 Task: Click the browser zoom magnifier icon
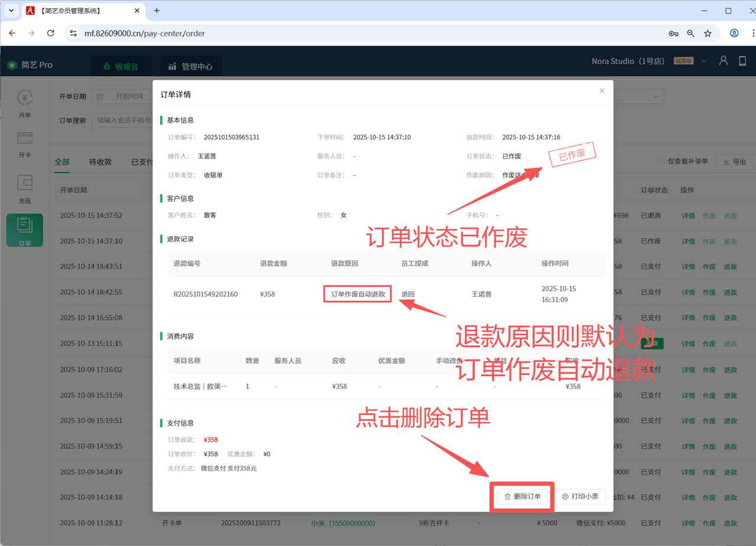[690, 34]
